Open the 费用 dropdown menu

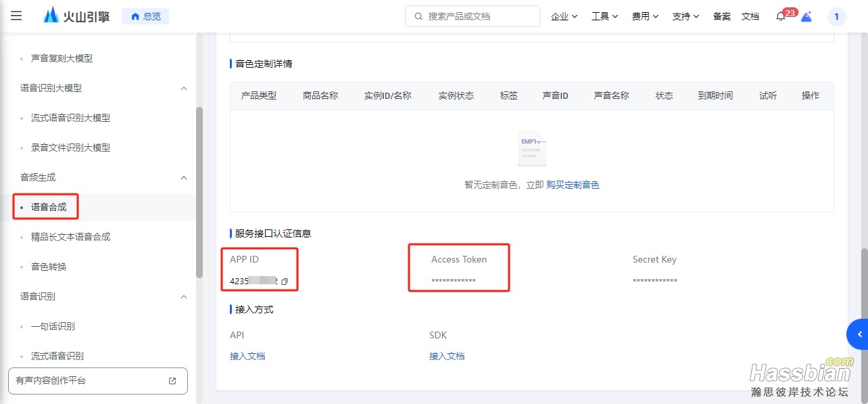[x=645, y=16]
